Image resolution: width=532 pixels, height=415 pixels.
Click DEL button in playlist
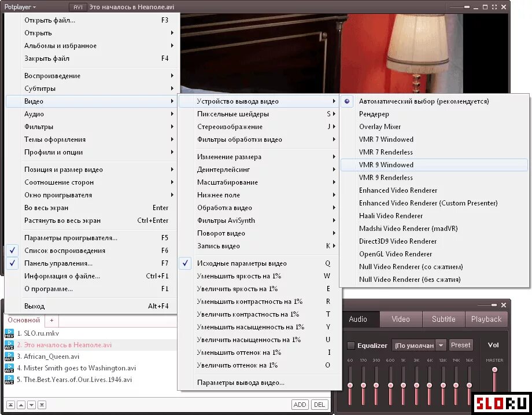click(319, 405)
